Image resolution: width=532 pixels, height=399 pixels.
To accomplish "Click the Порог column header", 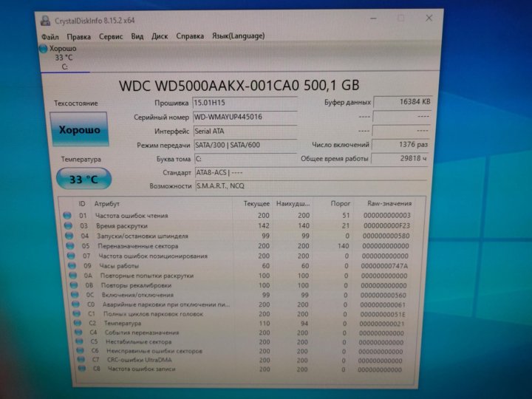I will 341,204.
